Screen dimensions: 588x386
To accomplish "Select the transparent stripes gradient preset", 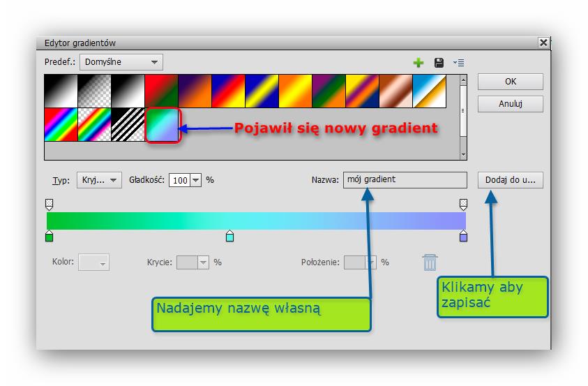I will point(128,124).
